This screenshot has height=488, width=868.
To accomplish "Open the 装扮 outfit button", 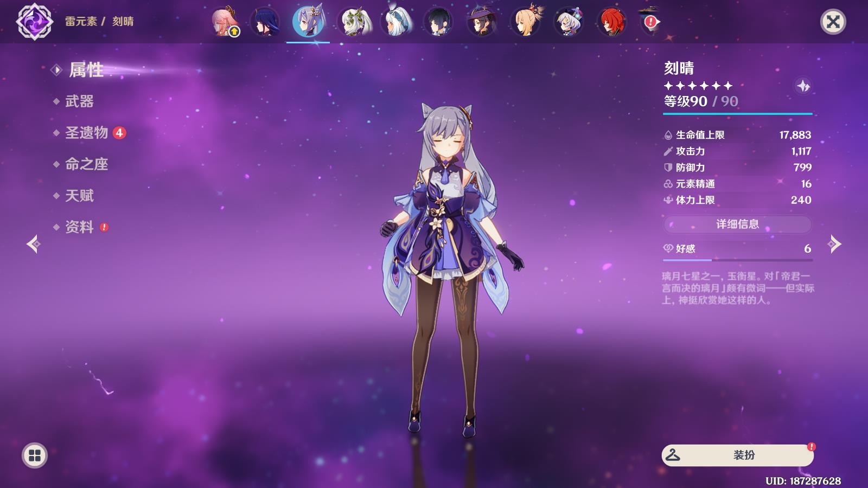I will (737, 455).
